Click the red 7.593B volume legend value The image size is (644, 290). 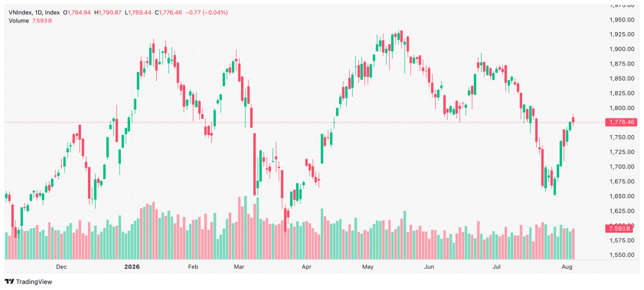[42, 21]
